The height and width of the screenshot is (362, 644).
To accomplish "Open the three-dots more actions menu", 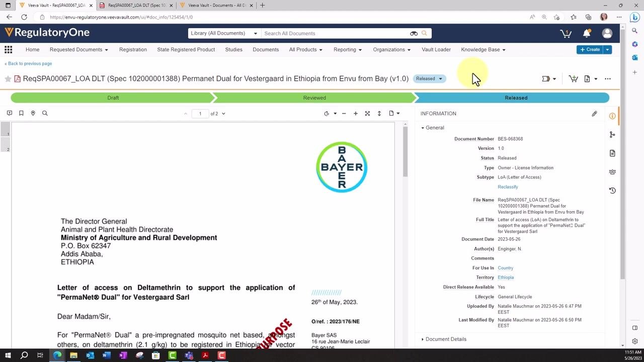I will point(608,79).
